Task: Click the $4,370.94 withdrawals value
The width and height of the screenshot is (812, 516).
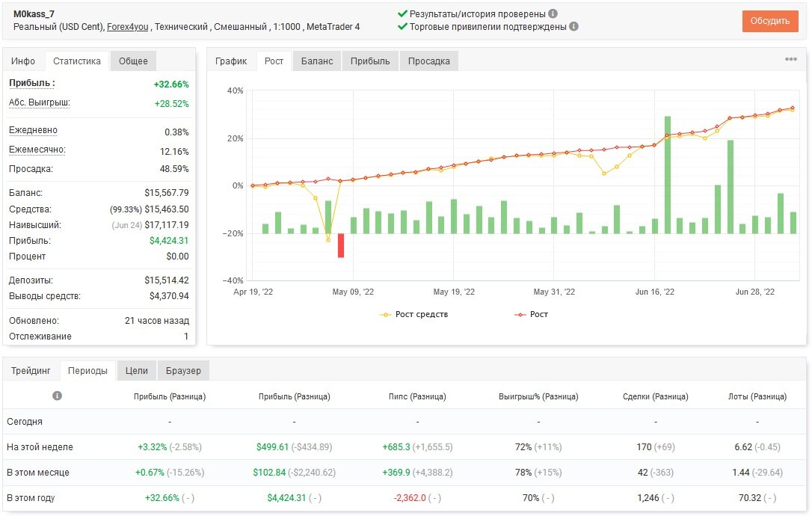Action: 169,296
